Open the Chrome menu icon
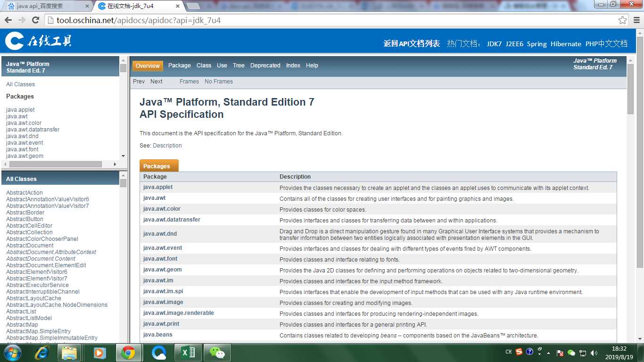Screen dimensions: 644x362 636,20
